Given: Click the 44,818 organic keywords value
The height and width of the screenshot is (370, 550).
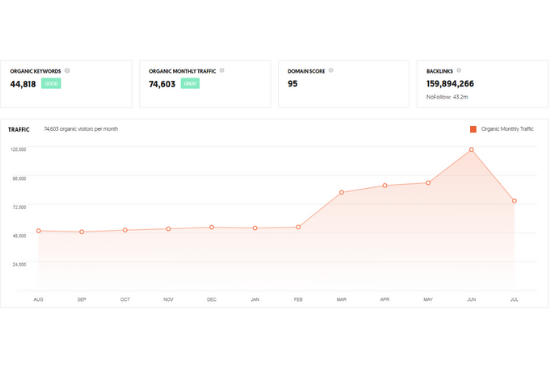Looking at the screenshot, I should pos(23,84).
